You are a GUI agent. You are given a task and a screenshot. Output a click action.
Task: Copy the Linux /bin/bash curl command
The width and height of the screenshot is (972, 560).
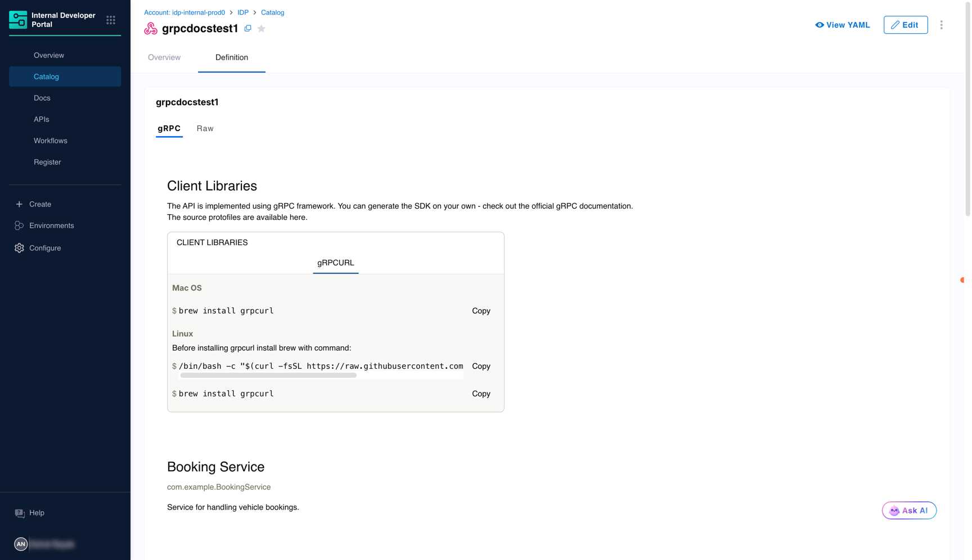point(481,366)
